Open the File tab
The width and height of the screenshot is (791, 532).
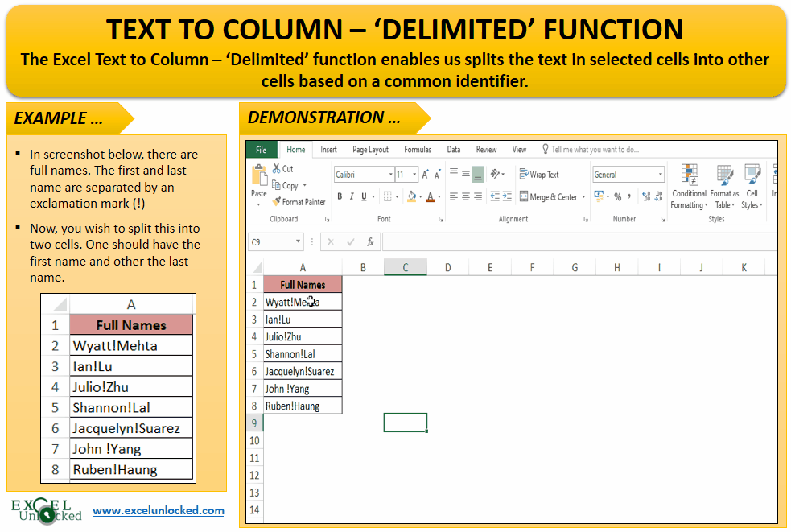[262, 150]
